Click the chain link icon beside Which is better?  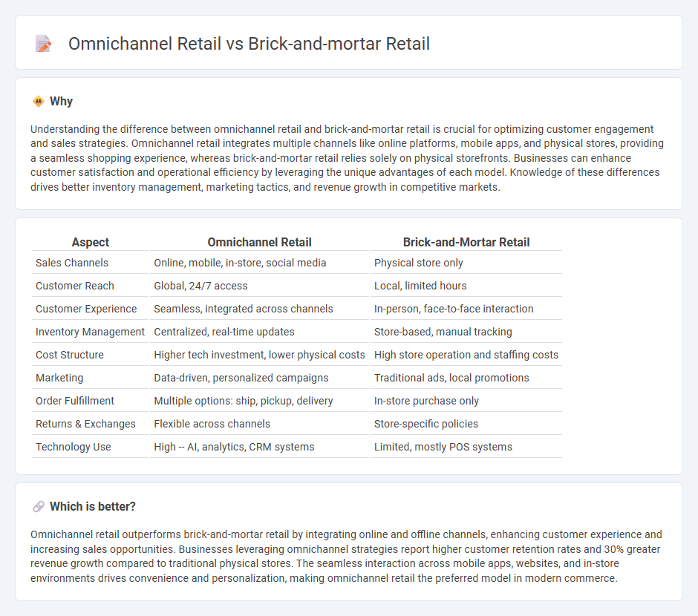pyautogui.click(x=39, y=507)
